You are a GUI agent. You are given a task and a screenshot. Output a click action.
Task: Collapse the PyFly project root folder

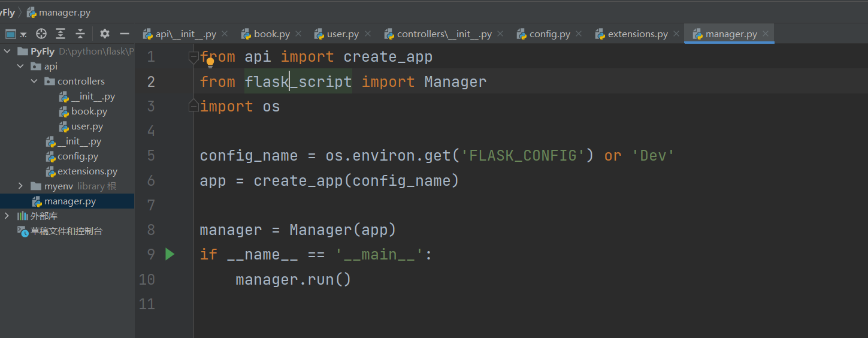tap(7, 51)
